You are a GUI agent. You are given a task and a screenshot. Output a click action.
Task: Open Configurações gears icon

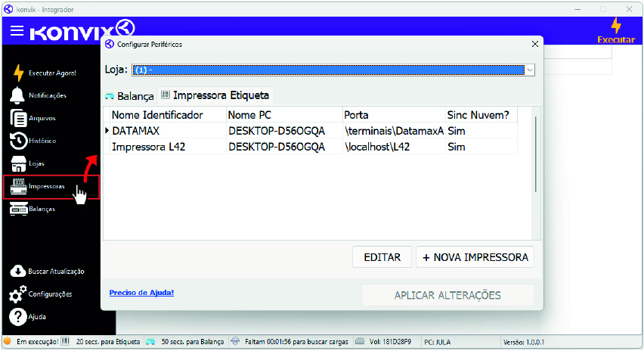17,294
